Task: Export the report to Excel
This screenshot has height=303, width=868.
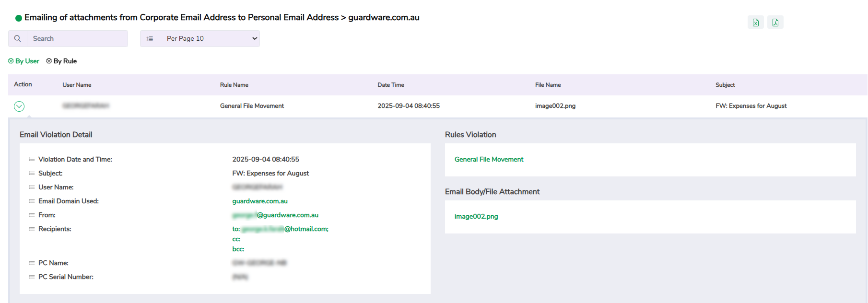Action: (x=755, y=23)
